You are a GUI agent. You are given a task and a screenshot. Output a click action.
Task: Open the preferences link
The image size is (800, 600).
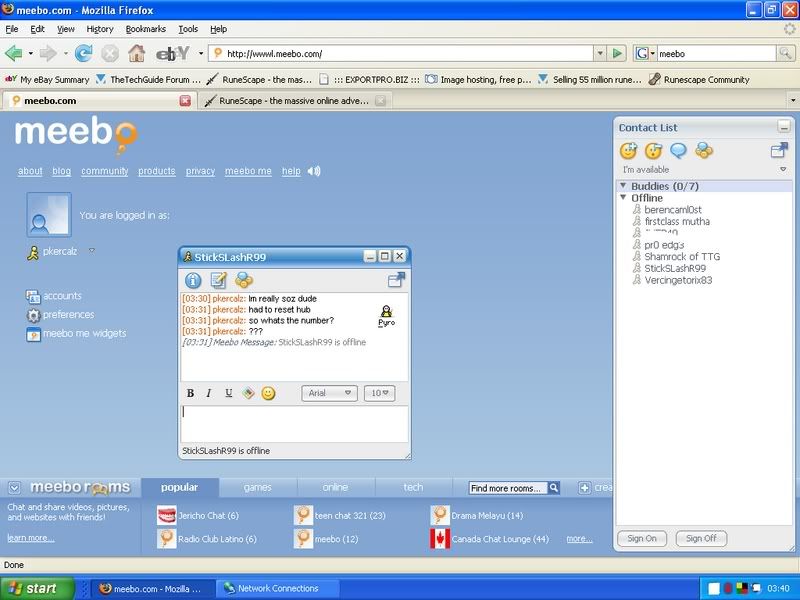pyautogui.click(x=68, y=314)
